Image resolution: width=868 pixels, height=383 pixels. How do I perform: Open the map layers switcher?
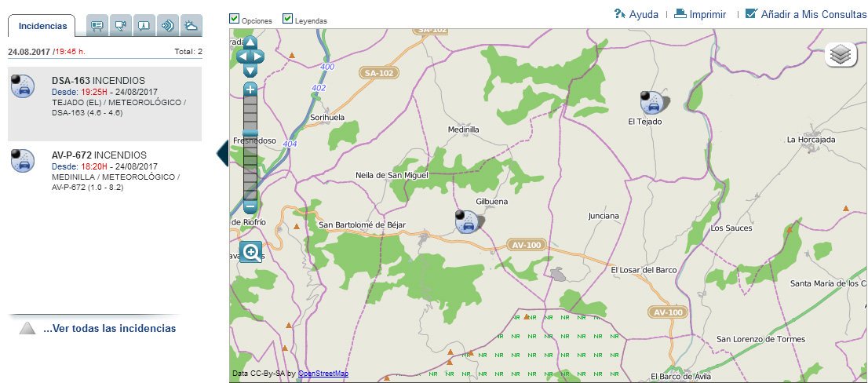(841, 55)
